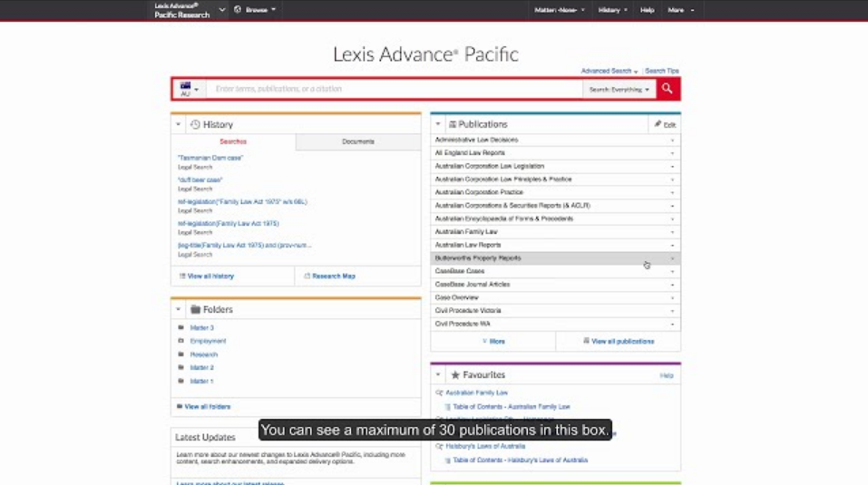868x485 pixels.
Task: Click the Employment folder icon
Action: pyautogui.click(x=180, y=341)
